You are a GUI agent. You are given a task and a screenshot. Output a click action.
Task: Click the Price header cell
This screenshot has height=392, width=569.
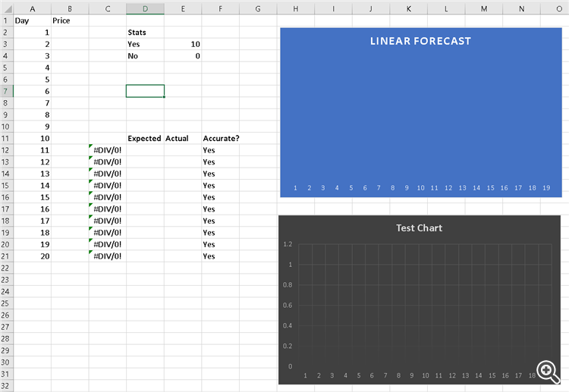tap(70, 20)
